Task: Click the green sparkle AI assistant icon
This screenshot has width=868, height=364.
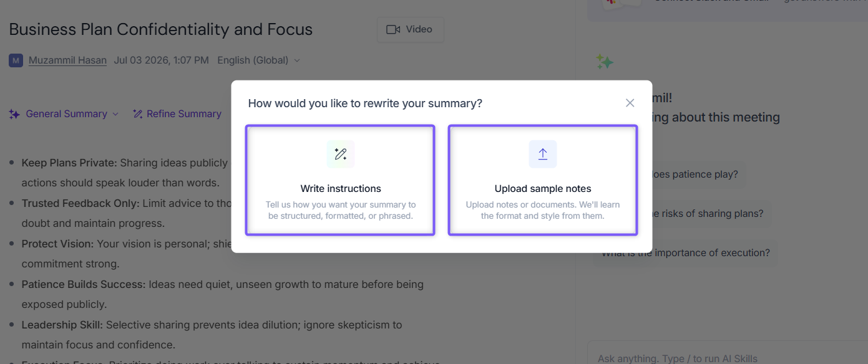Action: [x=604, y=61]
